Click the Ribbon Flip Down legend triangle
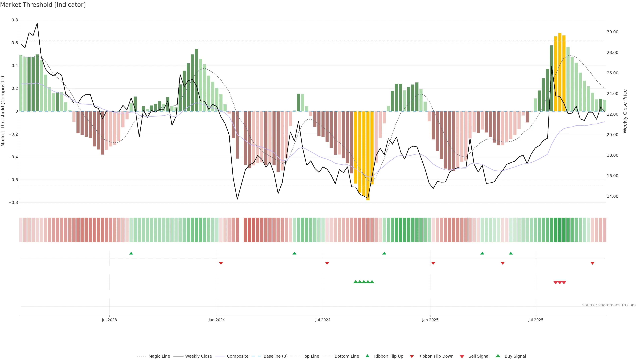Image resolution: width=644 pixels, height=362 pixels. coord(412,356)
